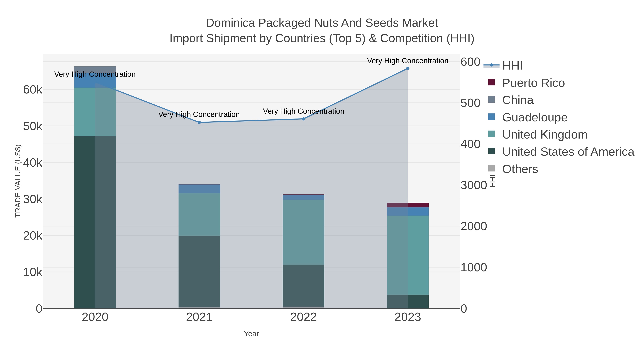This screenshot has height=362, width=644.
Task: Click the 2023 United States bar segment
Action: pyautogui.click(x=408, y=301)
